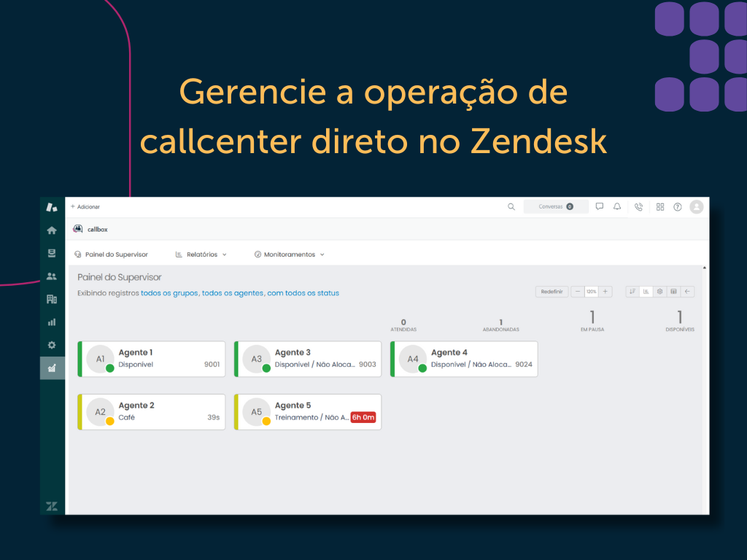747x560 pixels.
Task: Open the Customers people icon in sidebar
Action: coord(52,276)
